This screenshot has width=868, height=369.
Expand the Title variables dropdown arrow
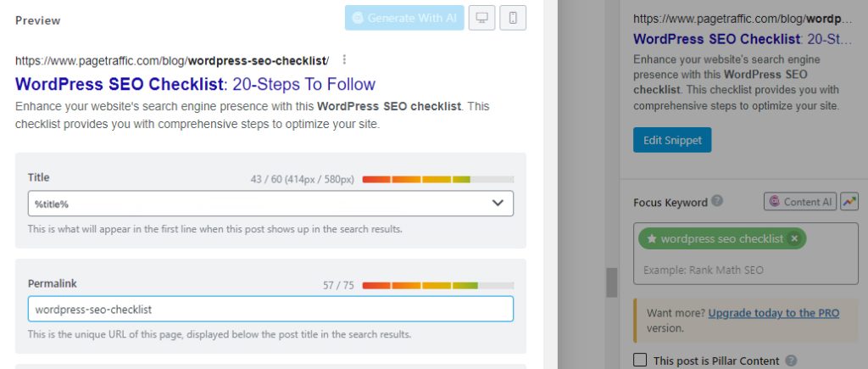click(498, 204)
